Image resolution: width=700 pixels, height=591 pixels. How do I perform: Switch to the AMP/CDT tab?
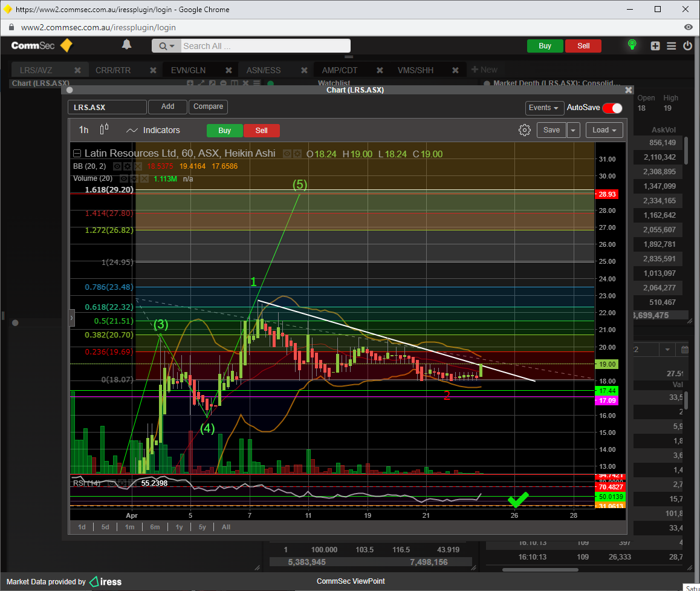click(339, 70)
